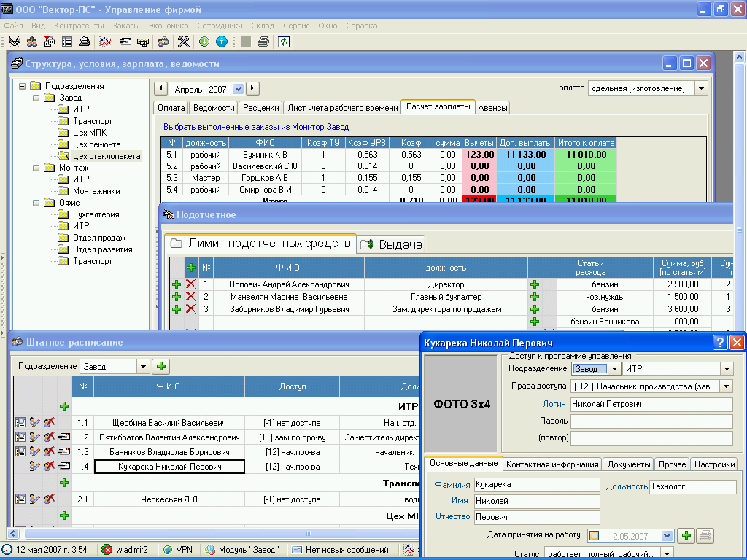The width and height of the screenshot is (747, 560).
Task: Switch to the Ведомости tab
Action: tap(214, 108)
